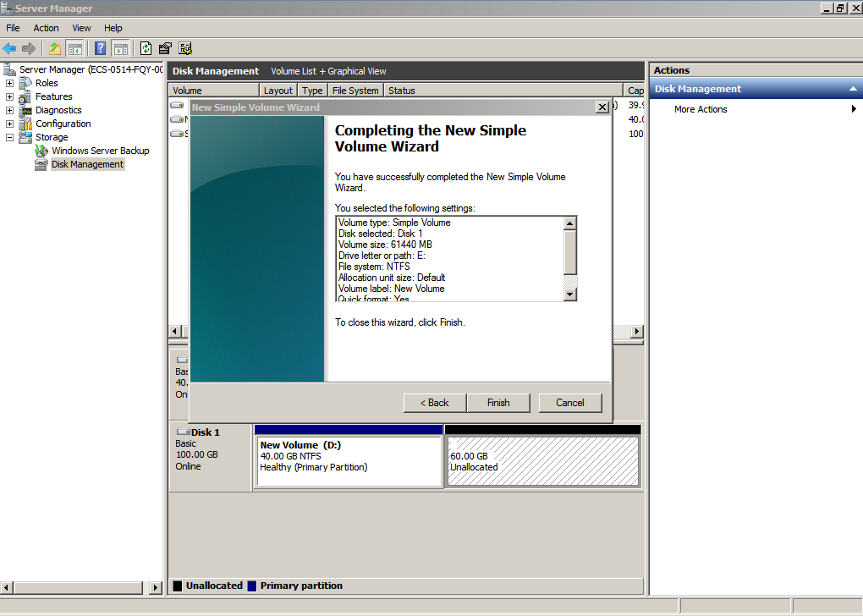
Task: Collapse the Disk Management actions section
Action: [853, 89]
